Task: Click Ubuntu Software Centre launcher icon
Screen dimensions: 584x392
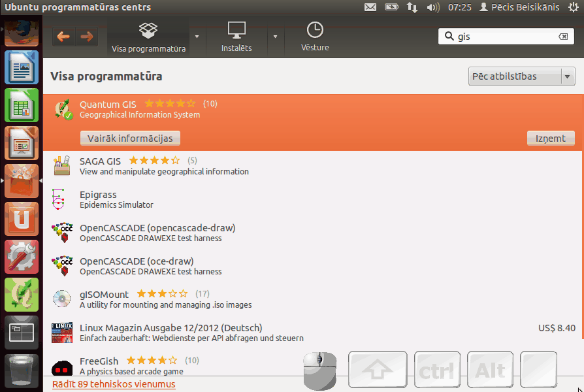Action: 21,181
